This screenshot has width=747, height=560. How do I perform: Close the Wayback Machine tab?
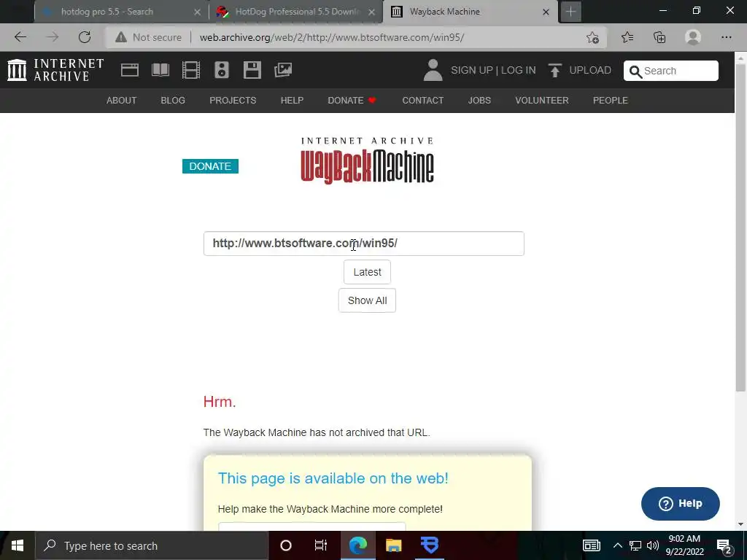coord(546,12)
